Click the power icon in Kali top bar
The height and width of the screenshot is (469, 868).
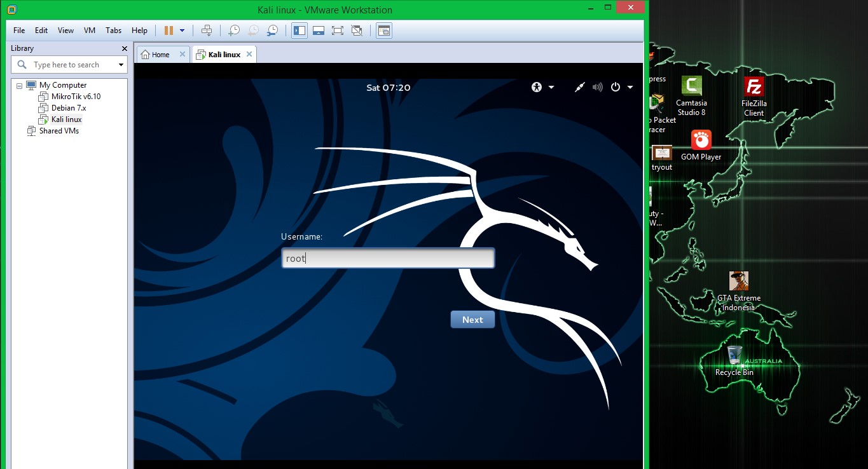click(615, 87)
